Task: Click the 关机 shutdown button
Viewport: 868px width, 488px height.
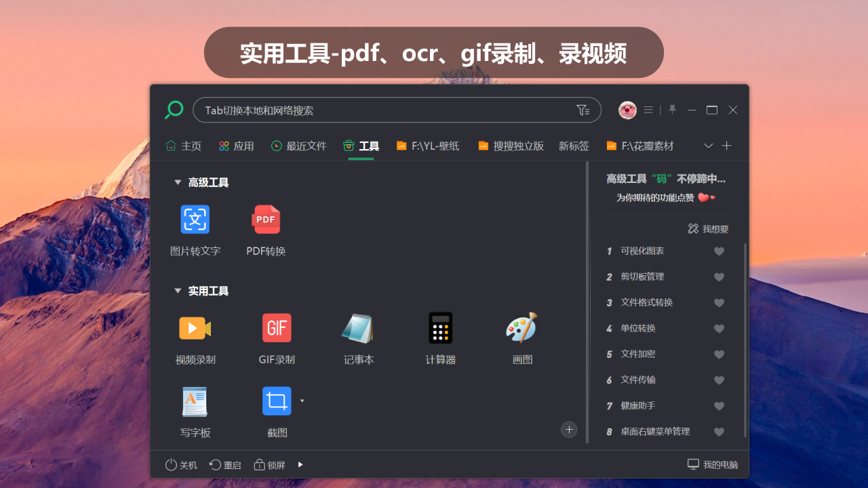Action: coord(180,465)
